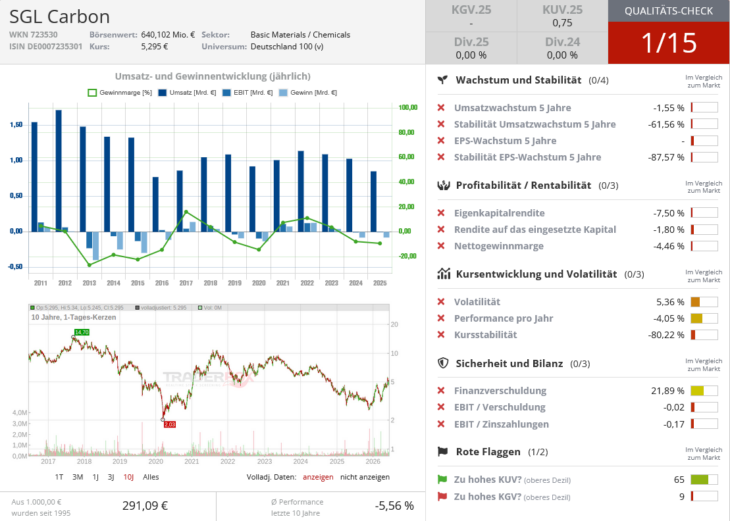
Task: Click the Div.24 0,00 % tile
Action: [x=562, y=48]
